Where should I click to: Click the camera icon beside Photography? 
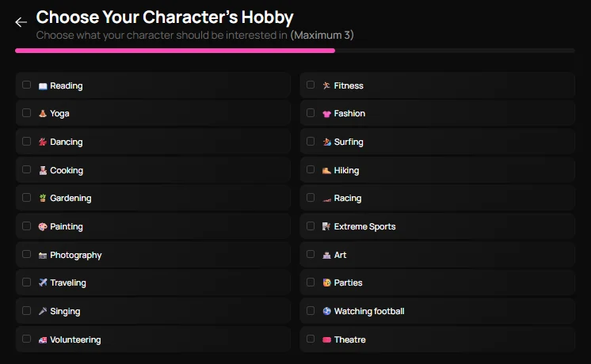pos(43,256)
